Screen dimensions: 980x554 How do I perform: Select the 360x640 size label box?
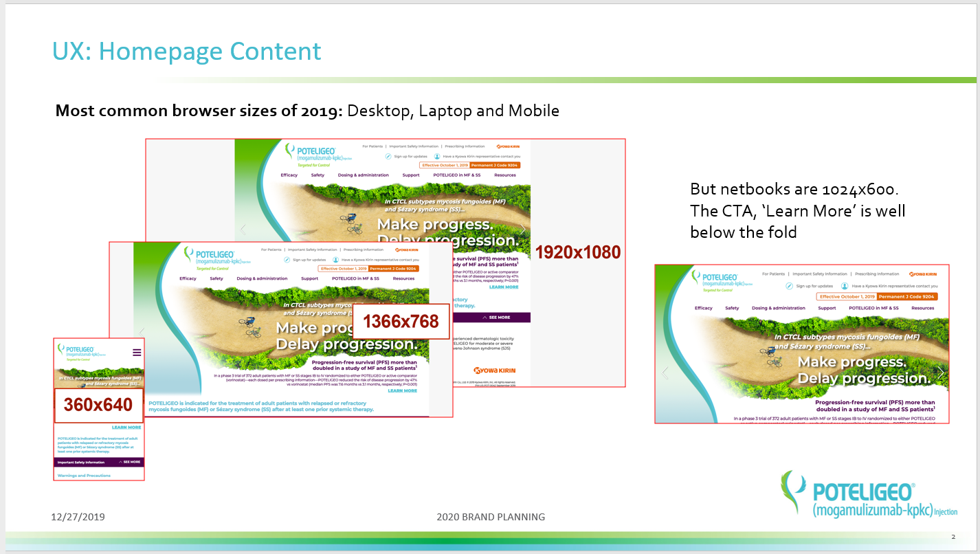click(98, 405)
